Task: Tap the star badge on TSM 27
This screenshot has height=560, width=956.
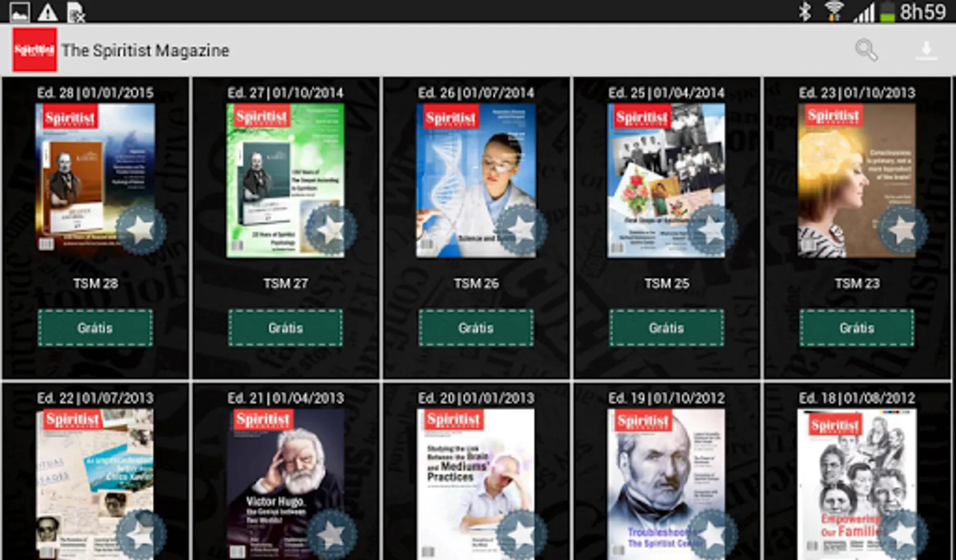Action: pos(331,230)
